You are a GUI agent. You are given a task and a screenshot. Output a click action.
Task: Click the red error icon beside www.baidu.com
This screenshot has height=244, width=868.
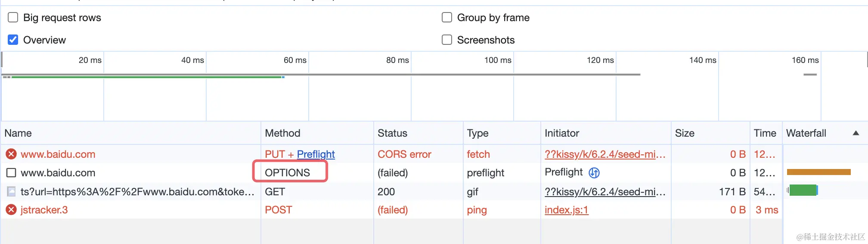pyautogui.click(x=11, y=154)
